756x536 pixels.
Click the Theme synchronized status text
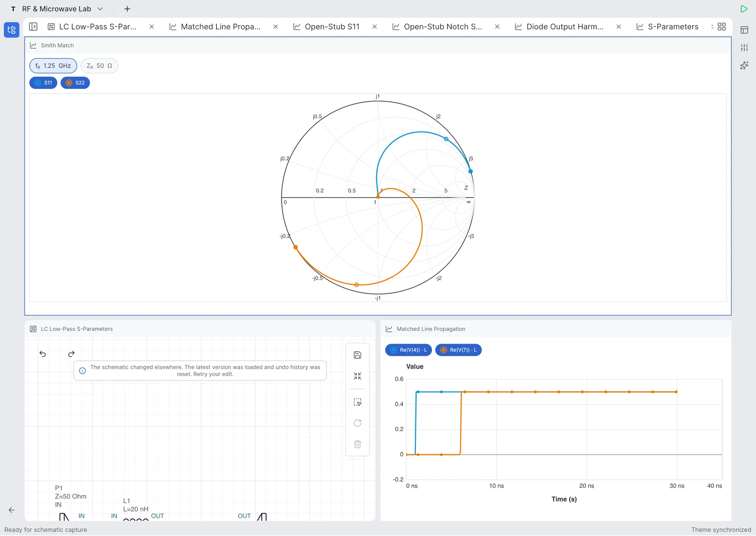pyautogui.click(x=721, y=530)
